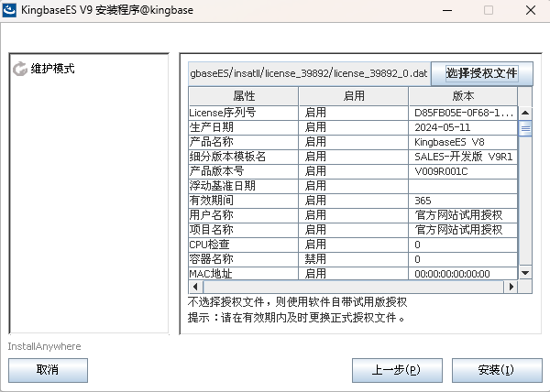Click the vertical scrollbar down arrow
This screenshot has width=550, height=392.
coord(525,273)
